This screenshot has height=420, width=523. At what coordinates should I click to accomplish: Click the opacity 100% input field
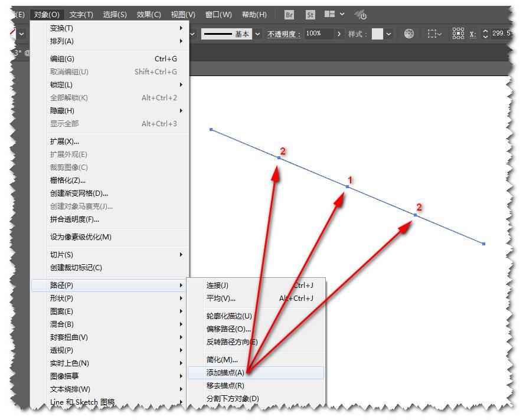319,34
